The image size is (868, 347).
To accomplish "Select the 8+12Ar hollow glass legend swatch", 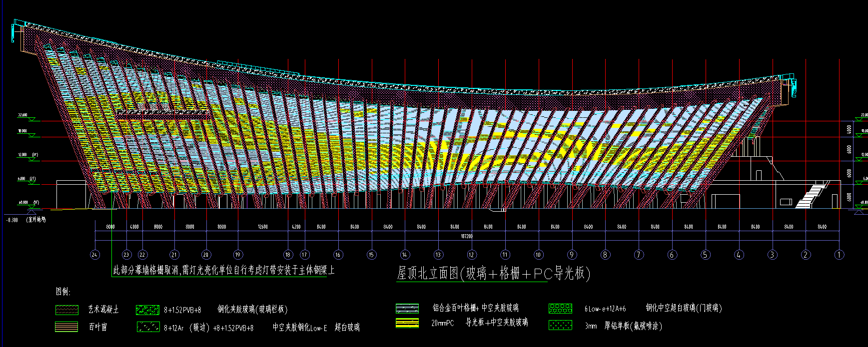I will 147,327.
